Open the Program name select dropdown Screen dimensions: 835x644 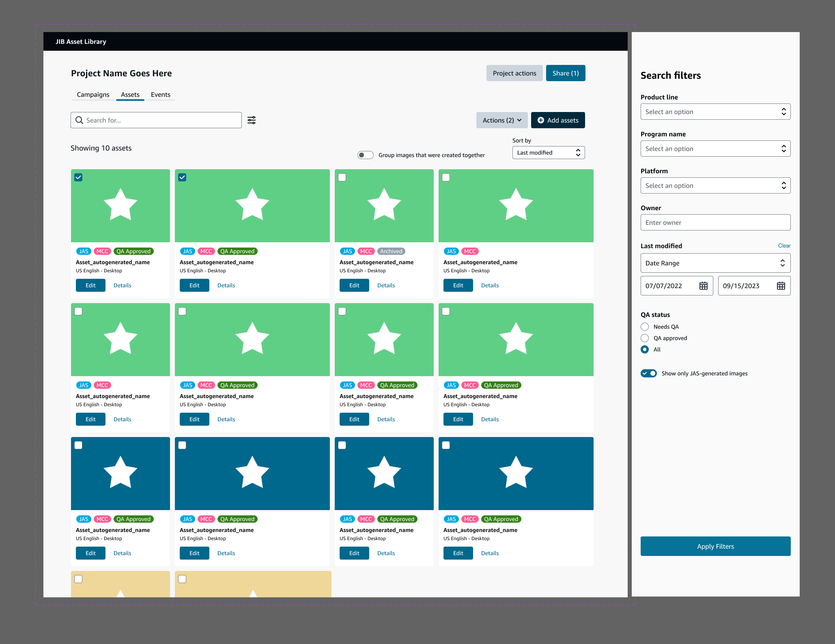point(716,149)
